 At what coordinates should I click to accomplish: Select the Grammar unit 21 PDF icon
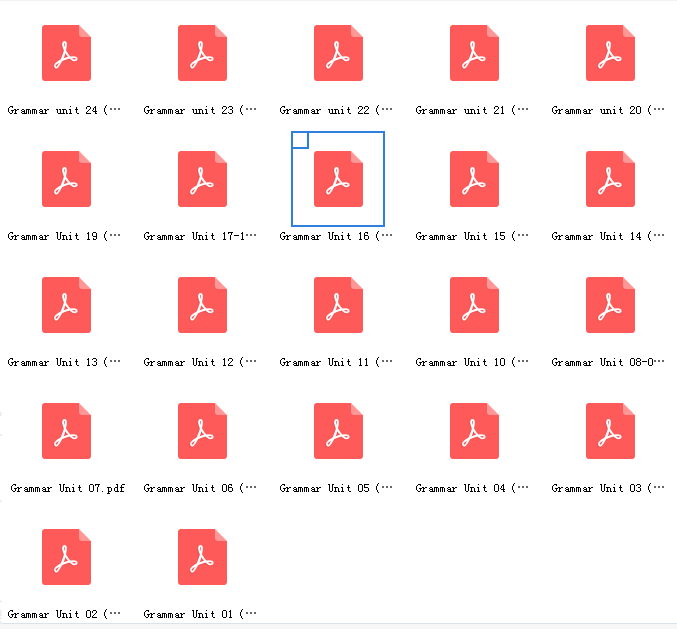coord(475,53)
